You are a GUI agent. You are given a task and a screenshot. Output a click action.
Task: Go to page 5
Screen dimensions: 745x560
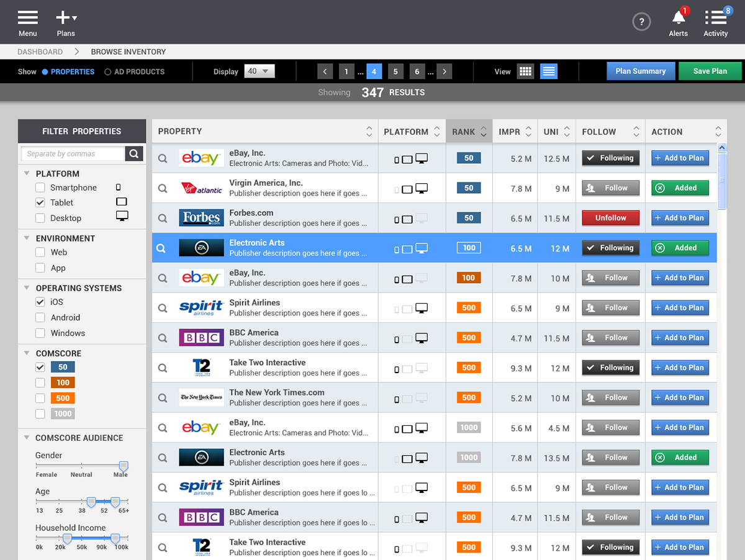tap(395, 71)
